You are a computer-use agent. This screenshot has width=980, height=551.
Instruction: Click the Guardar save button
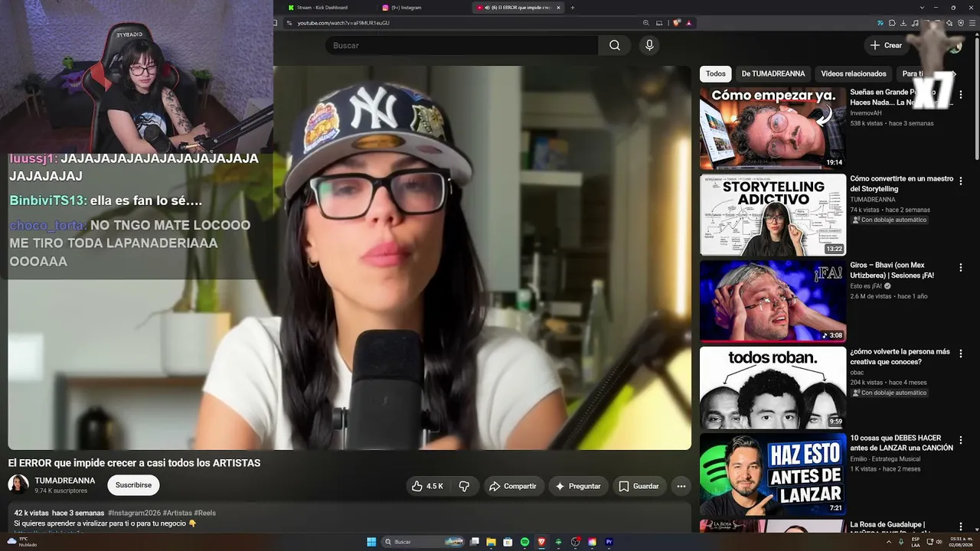639,486
